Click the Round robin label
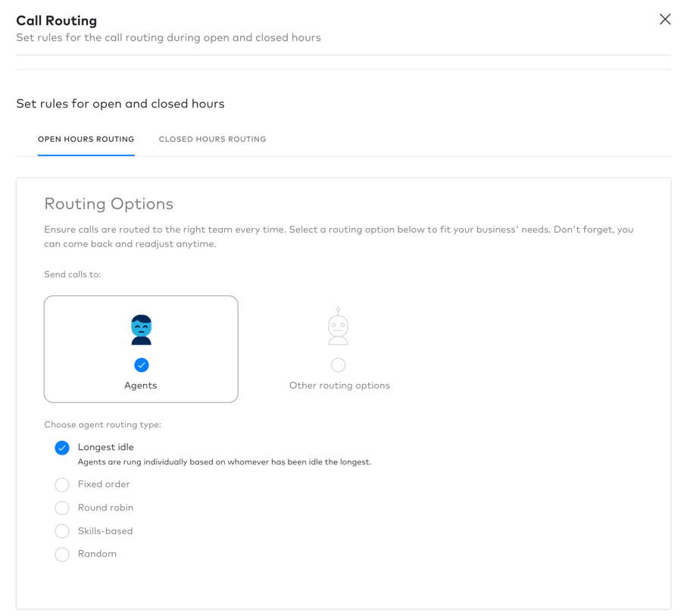 coord(105,508)
